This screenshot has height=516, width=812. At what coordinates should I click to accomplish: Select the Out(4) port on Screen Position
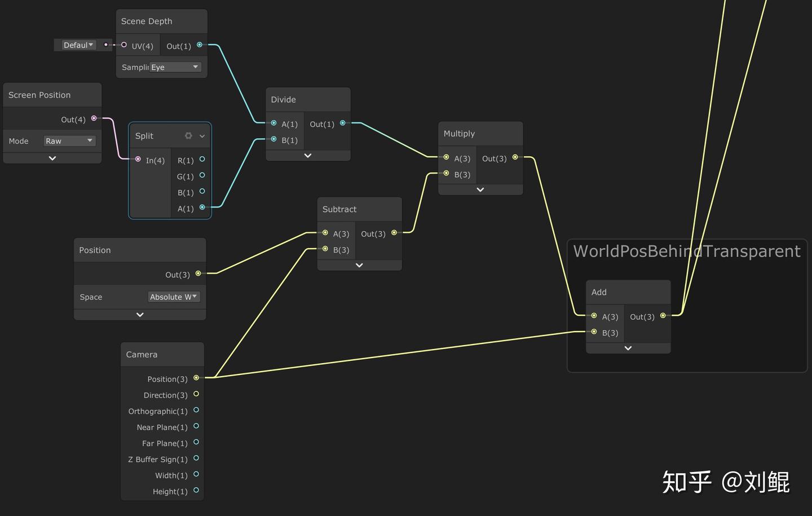(x=94, y=118)
